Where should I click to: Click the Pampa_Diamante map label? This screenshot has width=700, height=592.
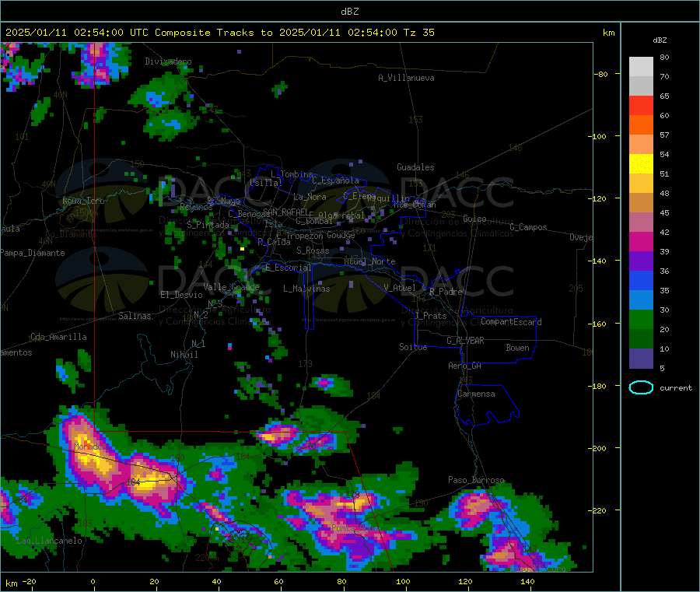(x=32, y=253)
